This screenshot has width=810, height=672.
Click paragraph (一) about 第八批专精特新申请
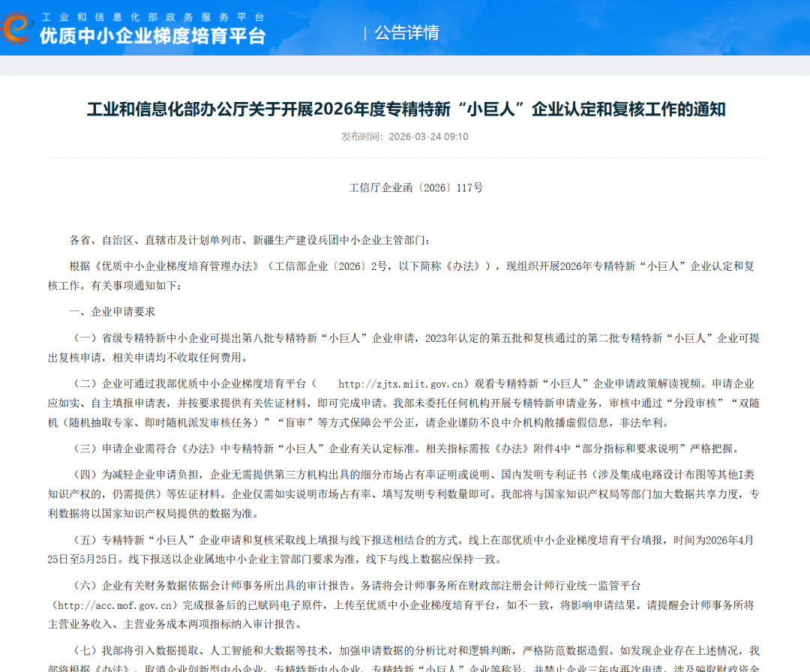tap(404, 347)
